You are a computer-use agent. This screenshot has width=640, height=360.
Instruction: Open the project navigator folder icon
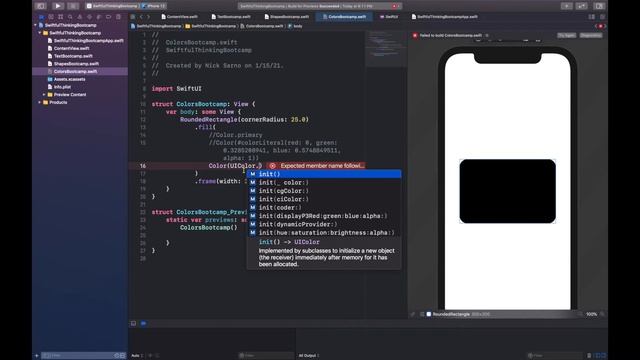(41, 17)
